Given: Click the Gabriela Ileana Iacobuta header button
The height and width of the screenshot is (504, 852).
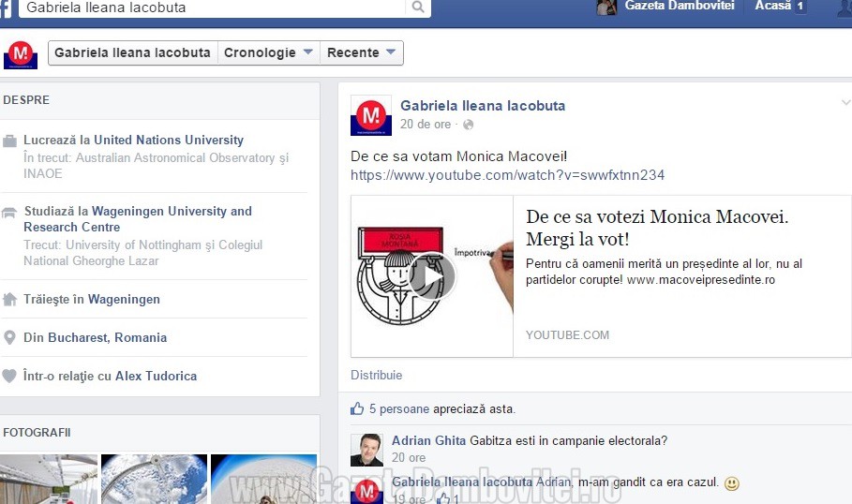Looking at the screenshot, I should pyautogui.click(x=132, y=52).
